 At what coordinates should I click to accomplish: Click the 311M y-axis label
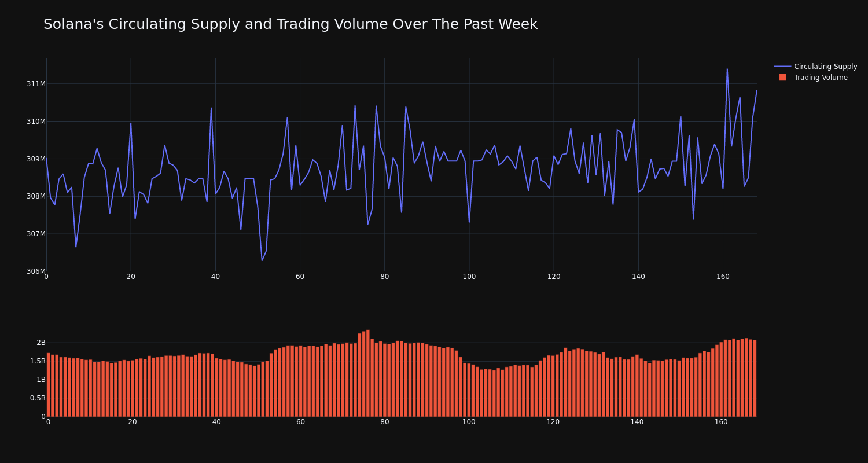(x=36, y=84)
